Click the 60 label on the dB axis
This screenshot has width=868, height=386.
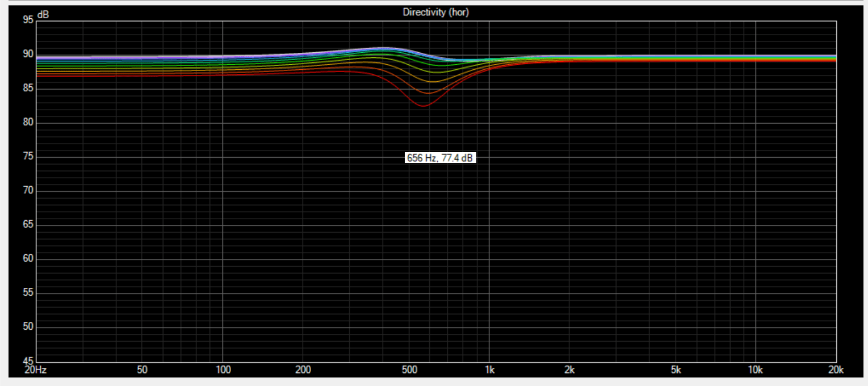tap(28, 259)
